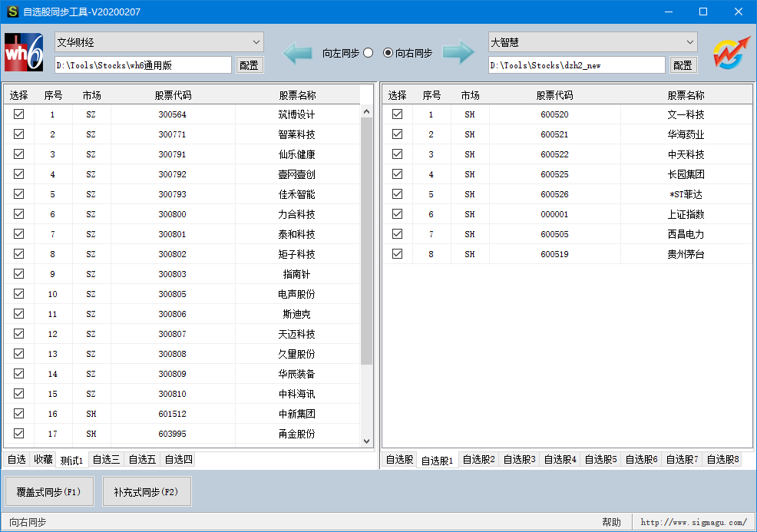Select the 向右同步 radio button
Screen dimensions: 757x532
click(388, 53)
